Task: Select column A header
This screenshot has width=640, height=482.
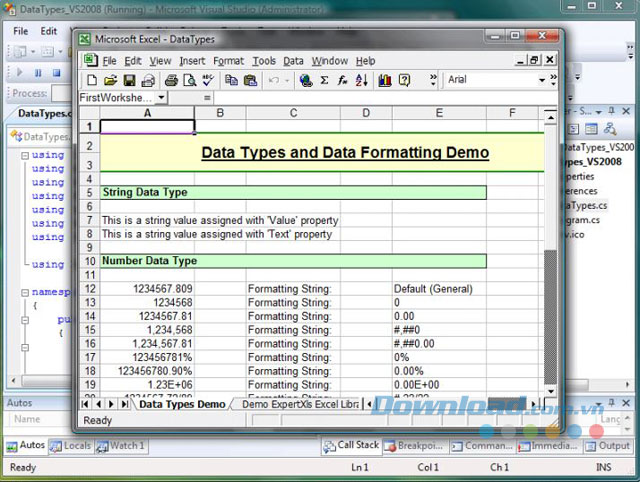Action: point(147,113)
